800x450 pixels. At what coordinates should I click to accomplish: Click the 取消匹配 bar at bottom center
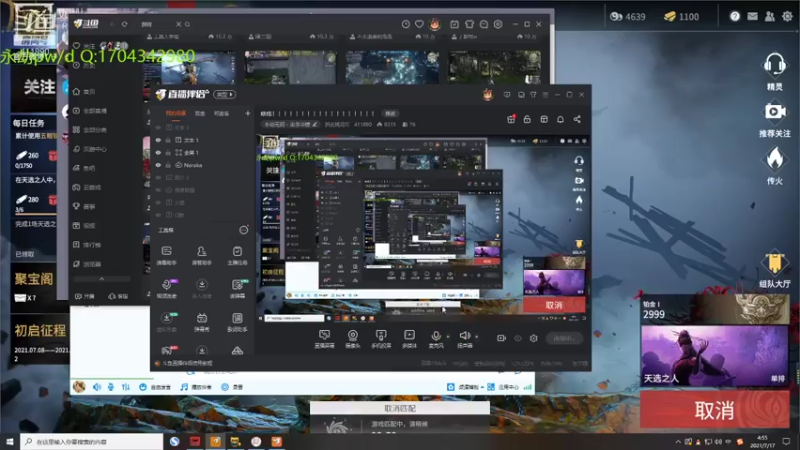click(x=399, y=408)
